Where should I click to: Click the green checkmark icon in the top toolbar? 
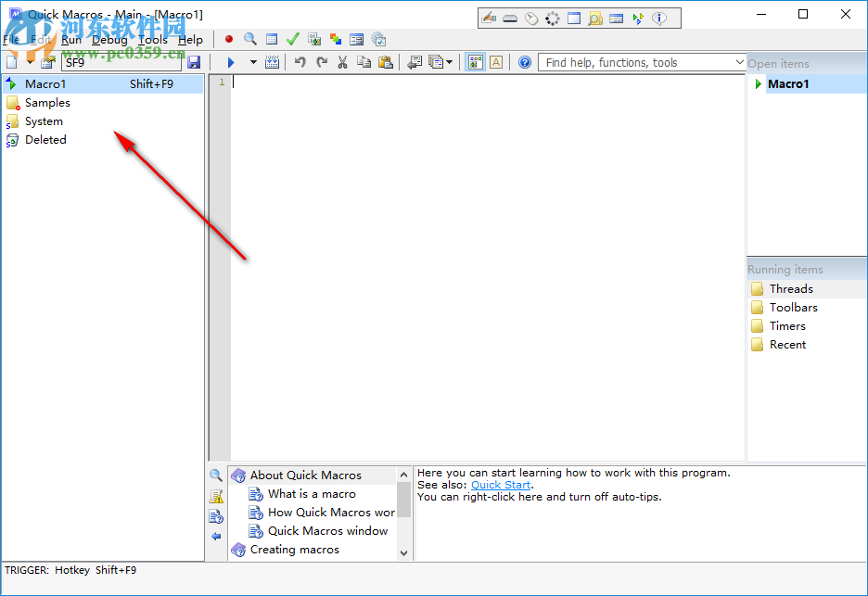[293, 39]
